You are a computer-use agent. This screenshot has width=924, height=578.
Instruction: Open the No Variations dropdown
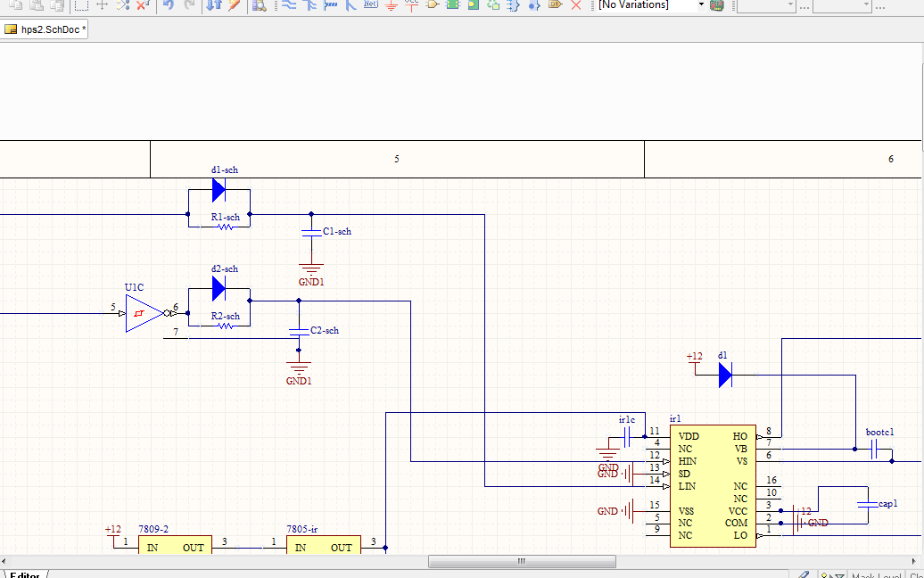[700, 5]
